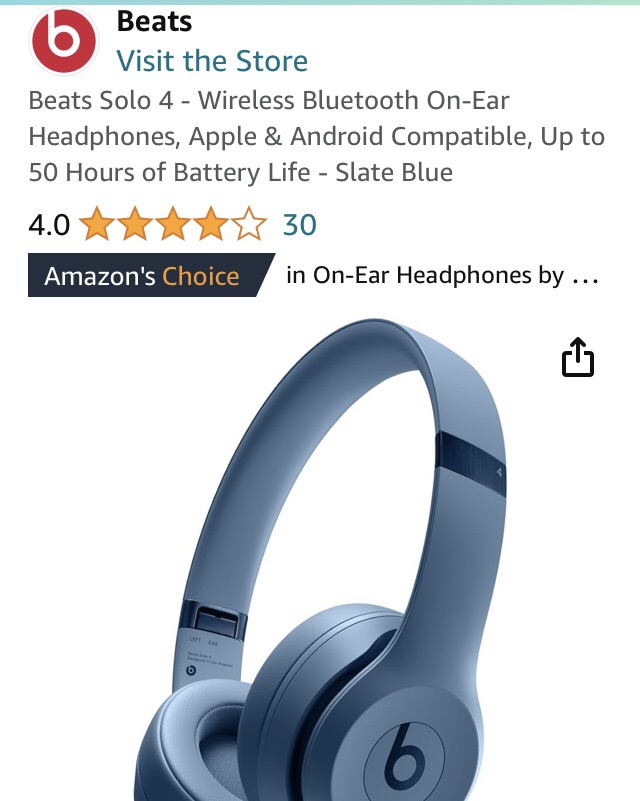Open the share icon beside product image
Viewport: 640px width, 801px height.
(x=578, y=357)
